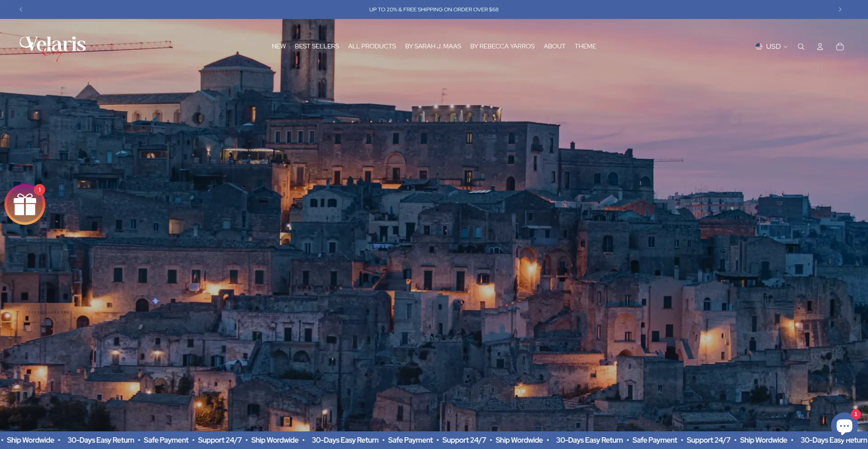The height and width of the screenshot is (449, 868).
Task: Click the first Safe Payment ticker text
Action: click(166, 440)
